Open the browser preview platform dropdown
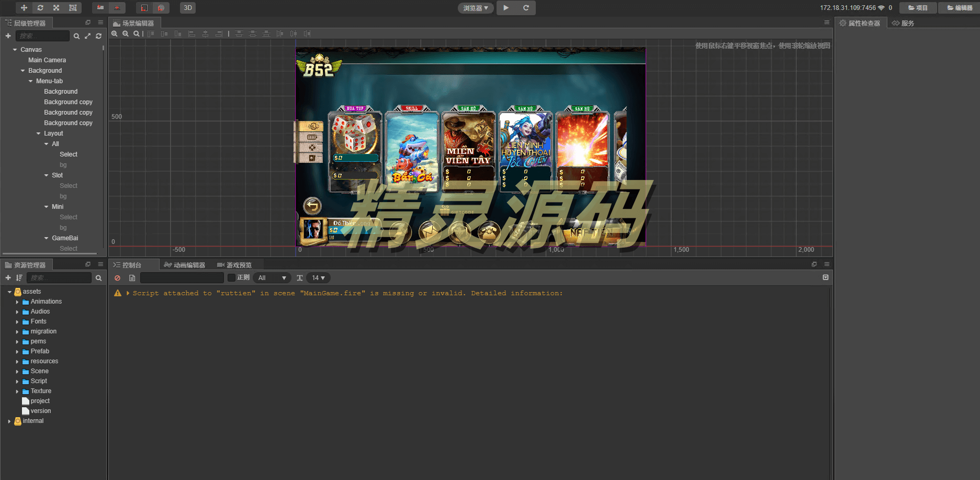The height and width of the screenshot is (480, 980). pyautogui.click(x=476, y=8)
